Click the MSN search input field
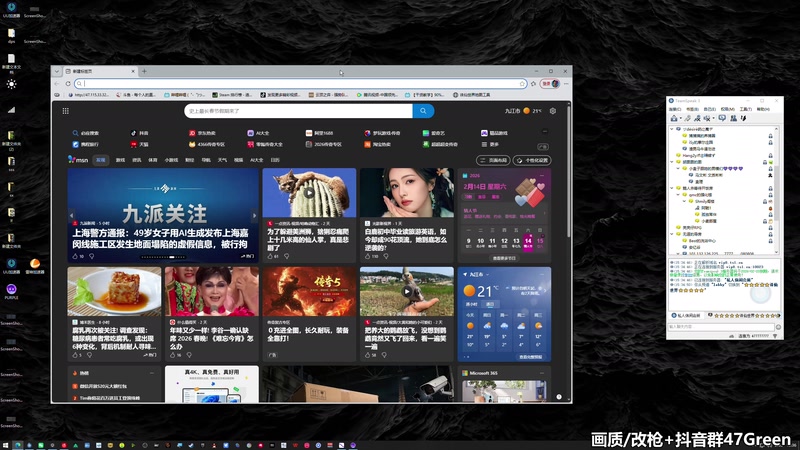Screen dimensions: 800x450 pos(298,111)
